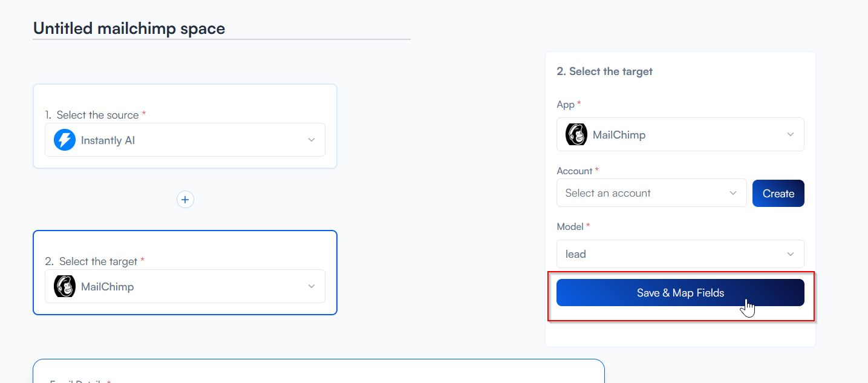Expand the App dropdown showing MailChimp
868x383 pixels.
[x=680, y=134]
